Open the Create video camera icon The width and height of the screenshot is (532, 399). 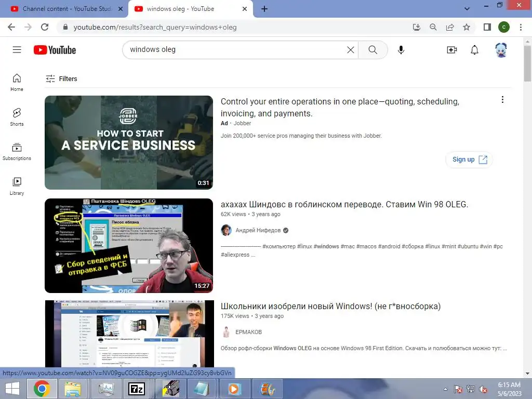click(x=451, y=50)
